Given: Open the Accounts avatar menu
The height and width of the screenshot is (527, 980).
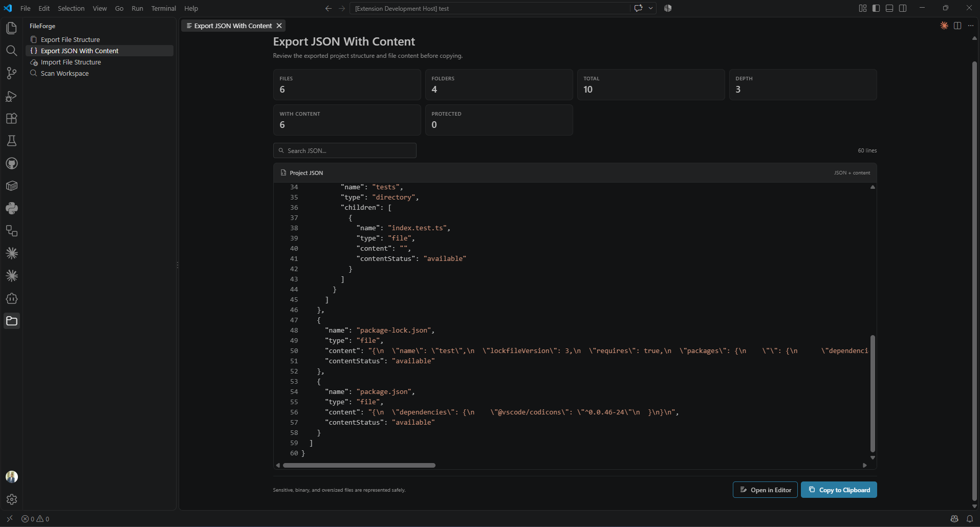Looking at the screenshot, I should tap(11, 477).
